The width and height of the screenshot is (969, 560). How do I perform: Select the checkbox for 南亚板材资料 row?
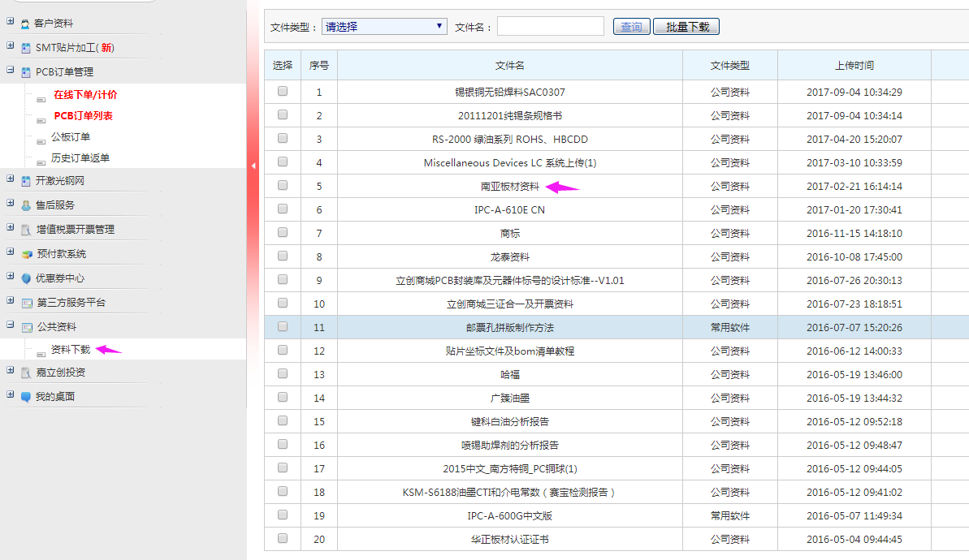point(283,186)
